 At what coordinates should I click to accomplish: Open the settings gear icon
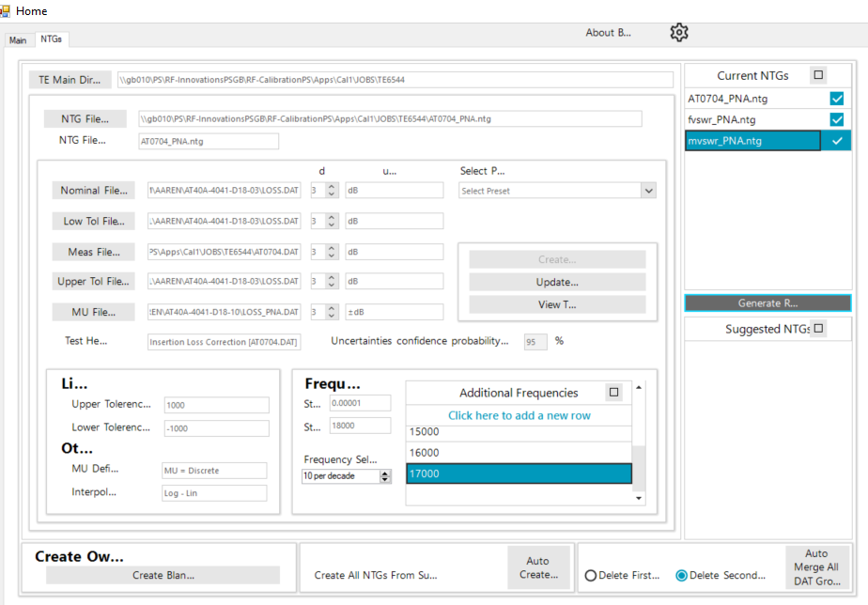[679, 33]
